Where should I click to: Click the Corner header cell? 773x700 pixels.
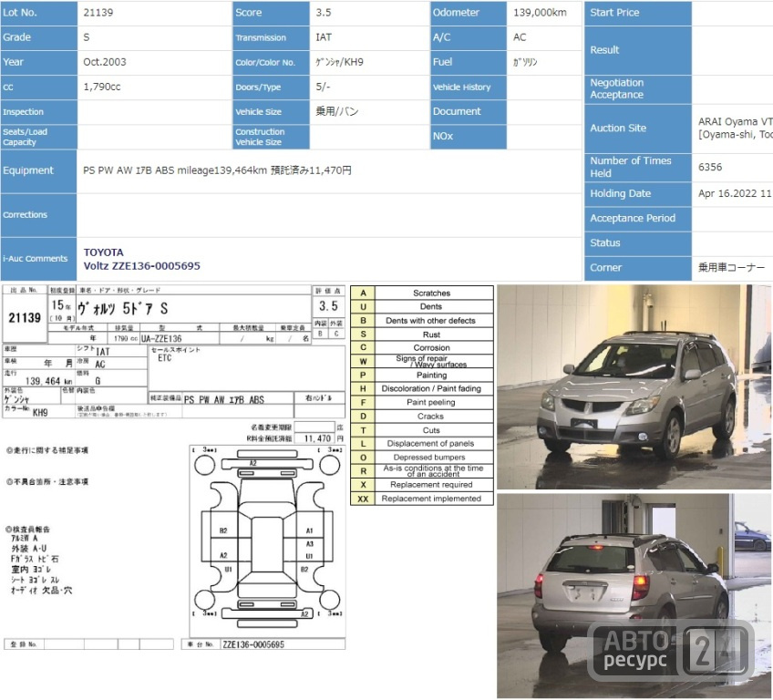click(x=638, y=268)
